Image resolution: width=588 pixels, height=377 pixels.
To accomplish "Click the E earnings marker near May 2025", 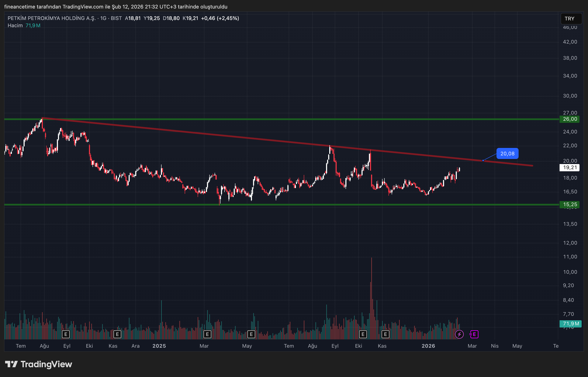I will [251, 334].
